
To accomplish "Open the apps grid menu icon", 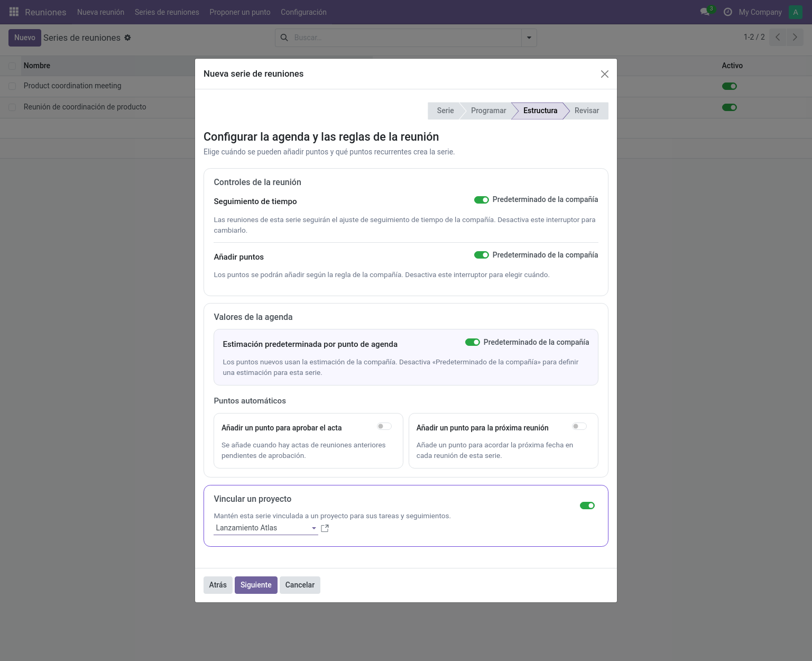I will click(x=14, y=12).
